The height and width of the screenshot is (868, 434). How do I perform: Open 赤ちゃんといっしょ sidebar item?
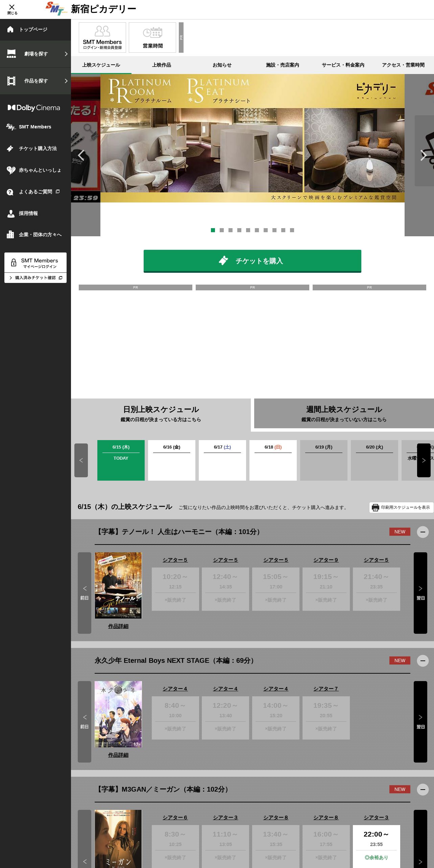coord(35,170)
